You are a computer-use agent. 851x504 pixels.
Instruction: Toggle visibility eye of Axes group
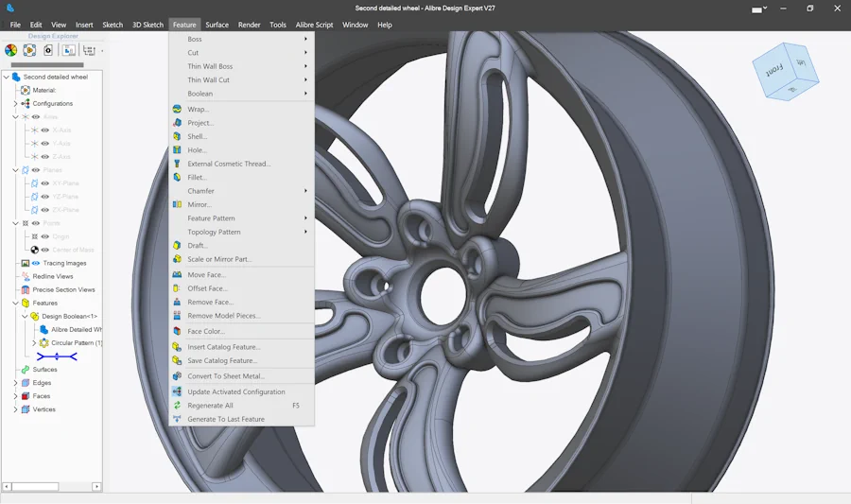(36, 116)
